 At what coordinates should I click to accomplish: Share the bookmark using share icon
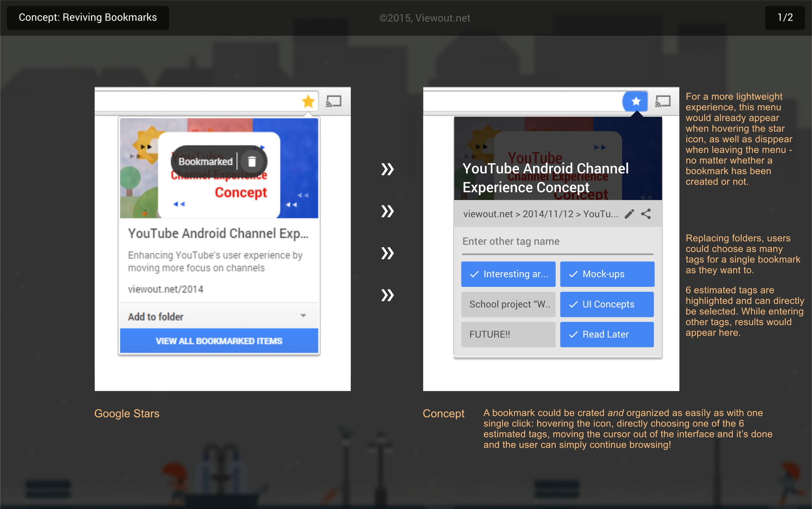pyautogui.click(x=646, y=214)
